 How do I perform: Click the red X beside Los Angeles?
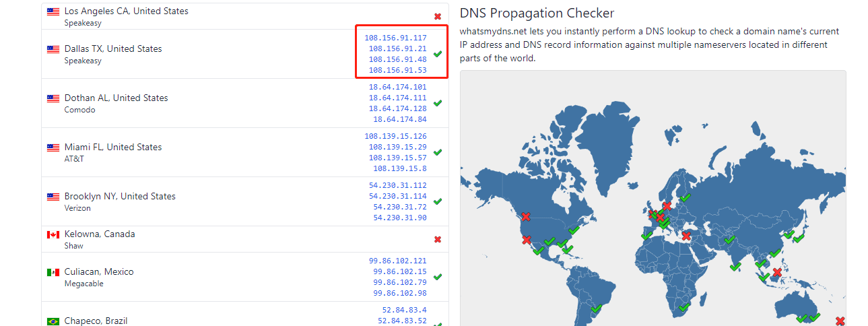(x=438, y=16)
